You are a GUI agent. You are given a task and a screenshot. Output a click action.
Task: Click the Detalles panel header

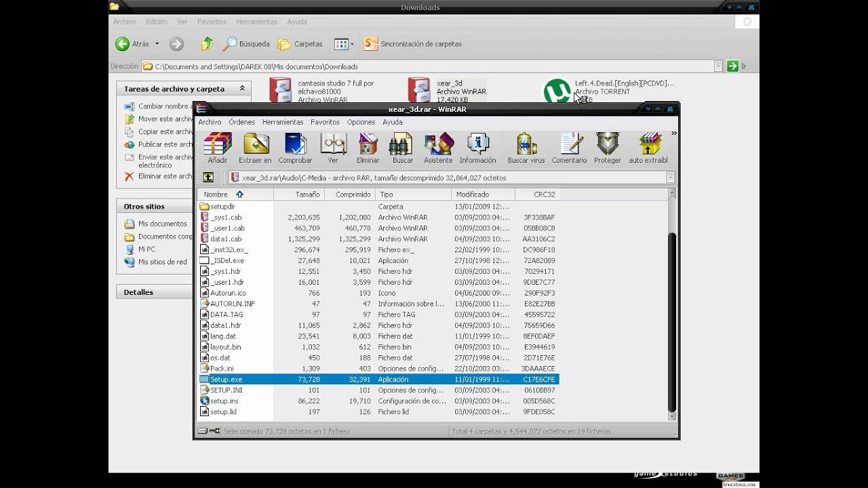(x=155, y=292)
